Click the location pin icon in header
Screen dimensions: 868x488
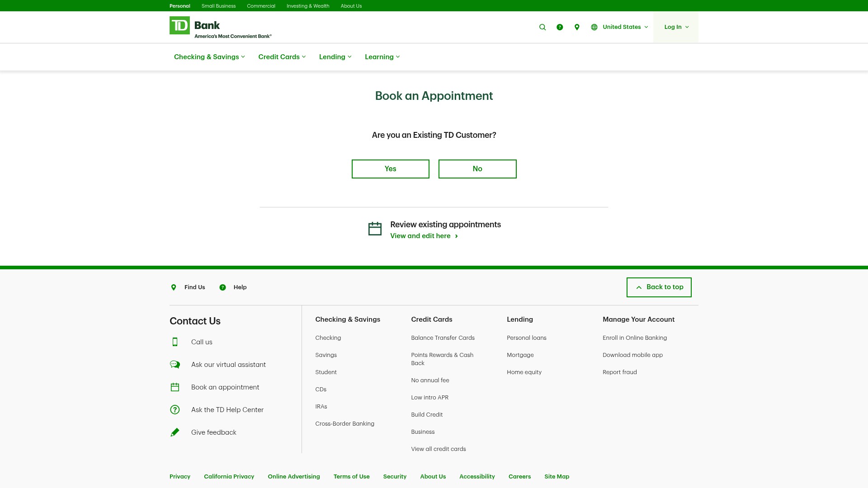[577, 27]
